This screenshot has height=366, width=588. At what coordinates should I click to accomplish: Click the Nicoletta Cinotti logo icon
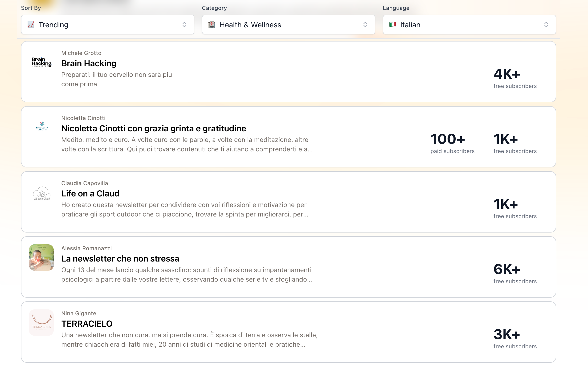42,126
